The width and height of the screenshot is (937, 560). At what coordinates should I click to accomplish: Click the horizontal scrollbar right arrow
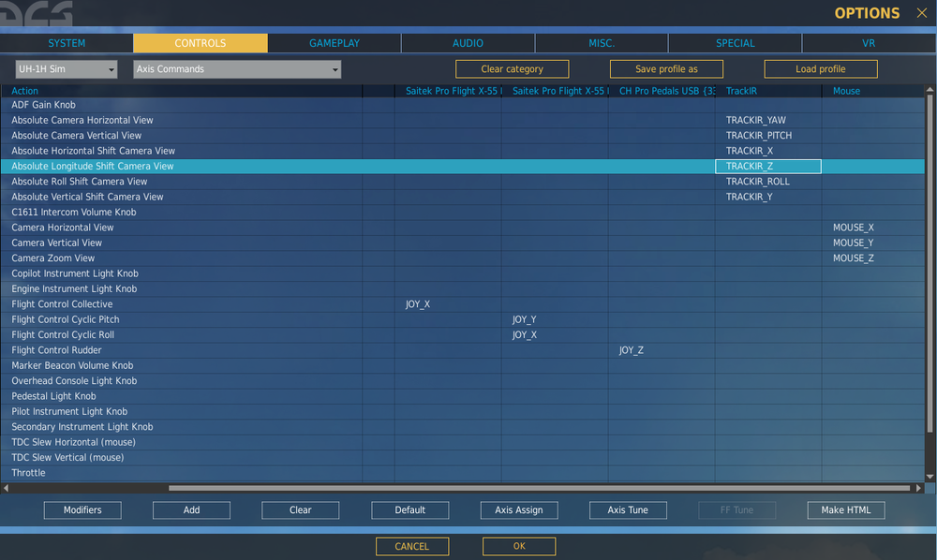(918, 488)
